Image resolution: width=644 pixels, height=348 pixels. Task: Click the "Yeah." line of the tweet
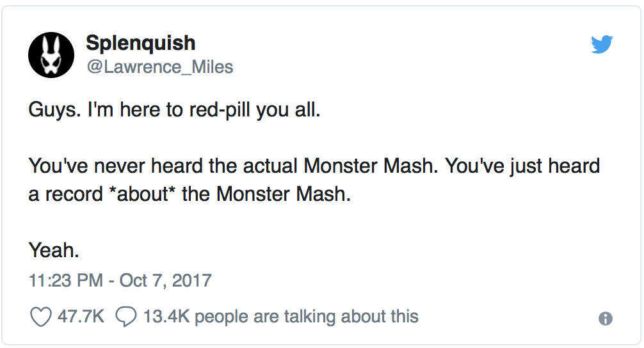[x=54, y=250]
